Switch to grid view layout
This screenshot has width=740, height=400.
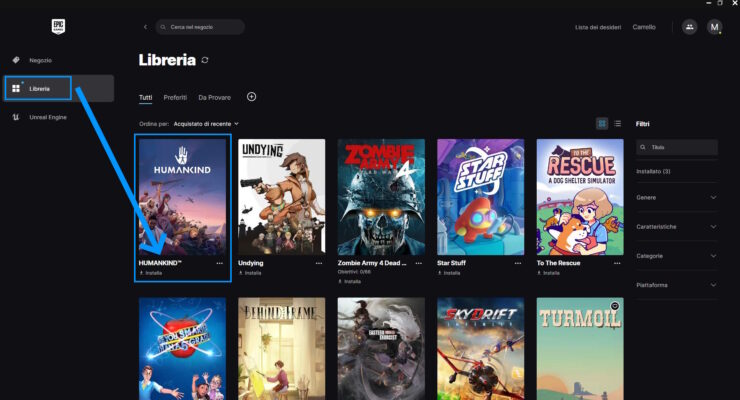(602, 123)
